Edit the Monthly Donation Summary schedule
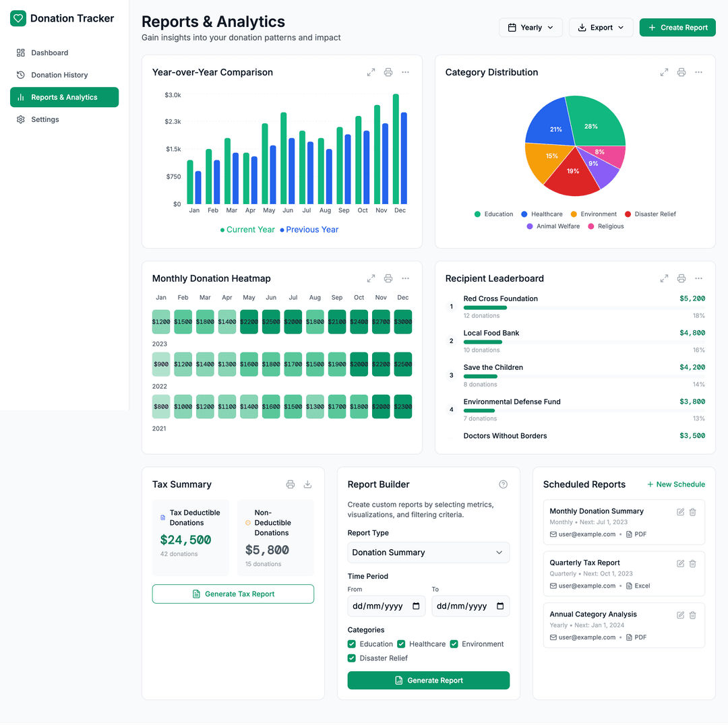This screenshot has width=728, height=725. coord(680,512)
